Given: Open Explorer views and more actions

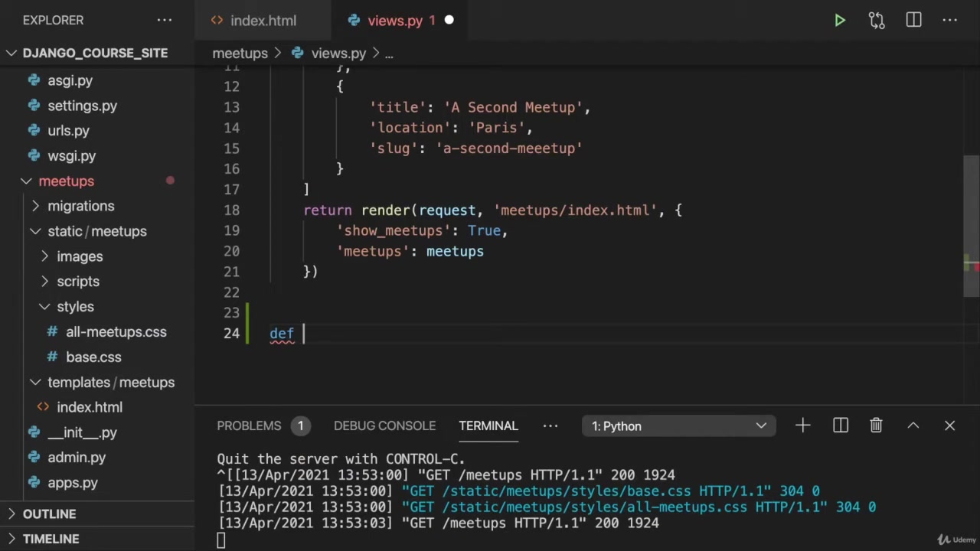Looking at the screenshot, I should click(165, 21).
